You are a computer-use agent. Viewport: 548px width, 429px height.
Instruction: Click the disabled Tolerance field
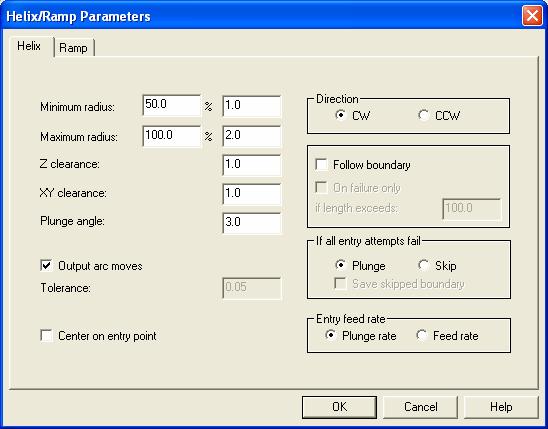[252, 288]
